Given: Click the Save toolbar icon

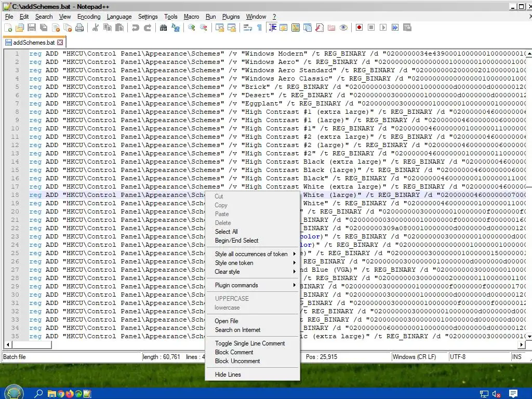Looking at the screenshot, I should (x=32, y=28).
